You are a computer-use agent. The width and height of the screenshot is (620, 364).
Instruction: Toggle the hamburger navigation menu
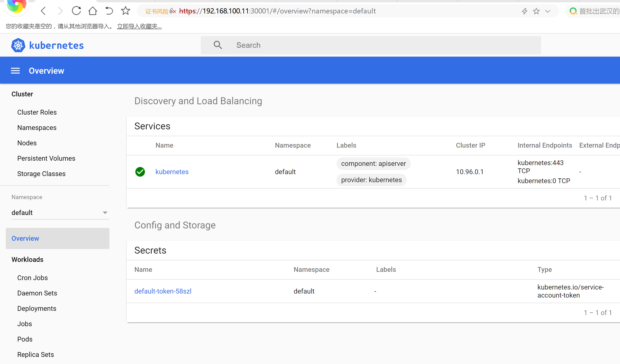click(x=15, y=71)
